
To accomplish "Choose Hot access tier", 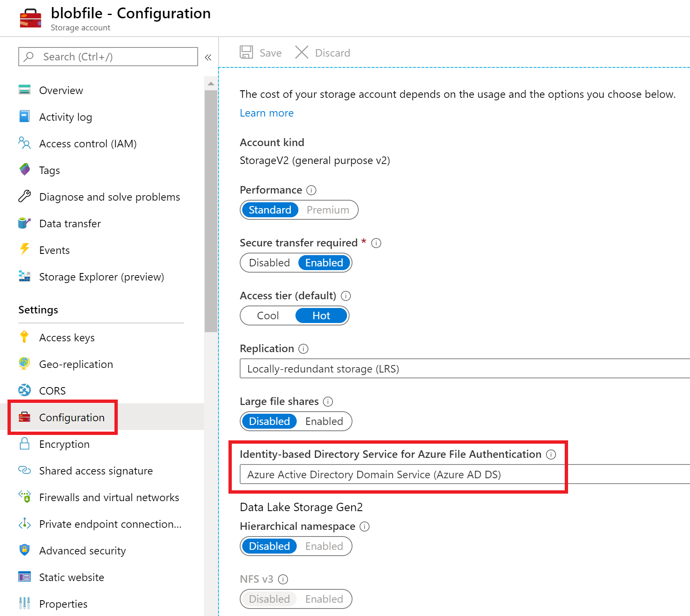I will coord(321,315).
